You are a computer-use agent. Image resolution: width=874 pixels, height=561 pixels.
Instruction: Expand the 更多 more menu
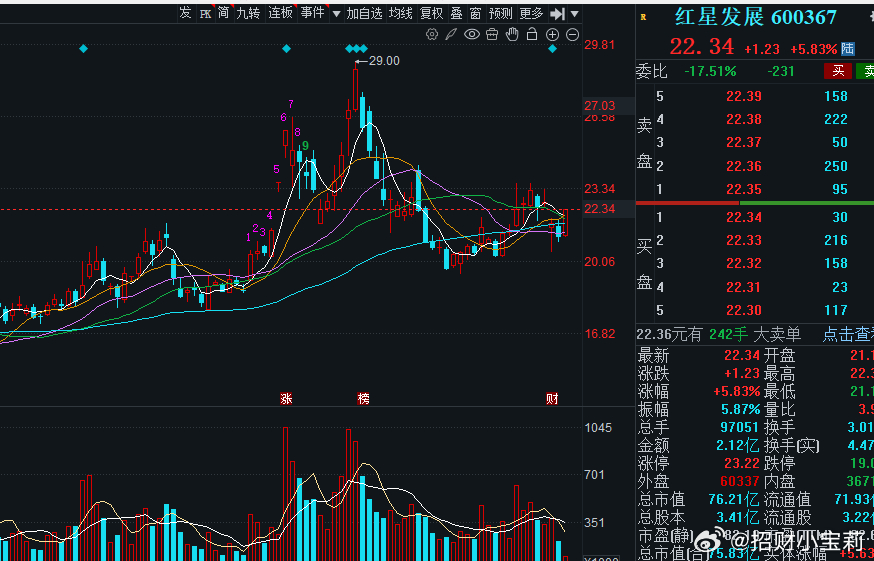(x=531, y=13)
